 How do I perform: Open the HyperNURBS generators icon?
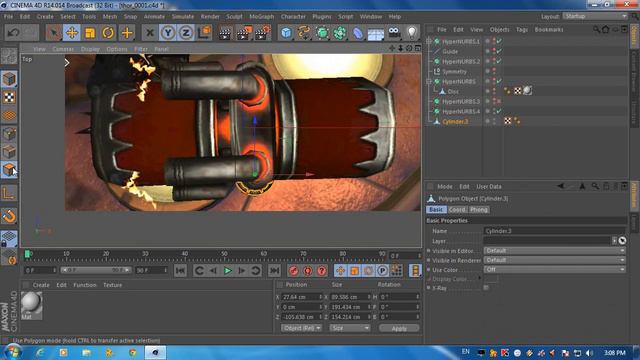point(322,33)
